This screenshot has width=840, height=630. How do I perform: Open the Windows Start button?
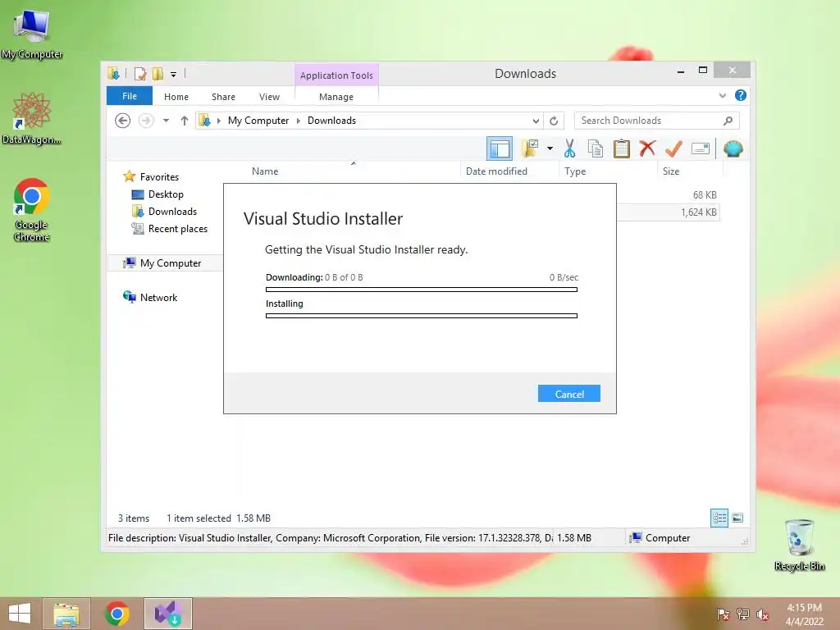[x=20, y=614]
